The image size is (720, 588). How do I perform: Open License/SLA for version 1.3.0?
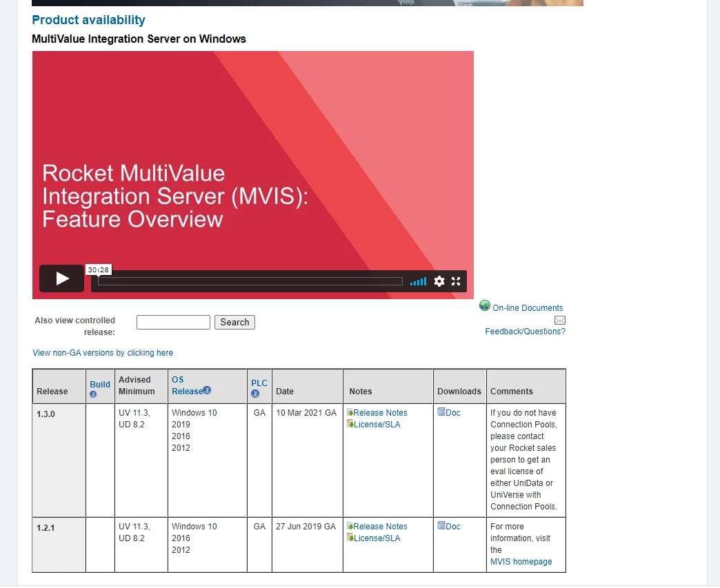377,425
